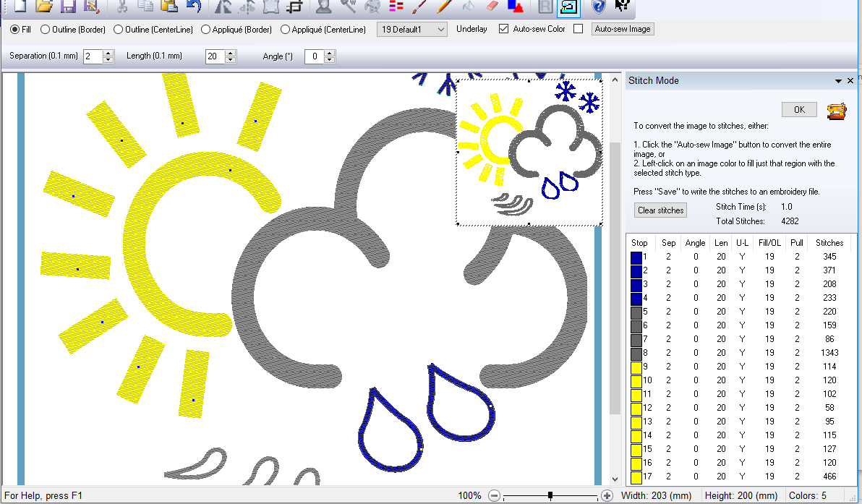Select the yellow color swatch for stop 9
This screenshot has height=504, width=862.
(636, 367)
